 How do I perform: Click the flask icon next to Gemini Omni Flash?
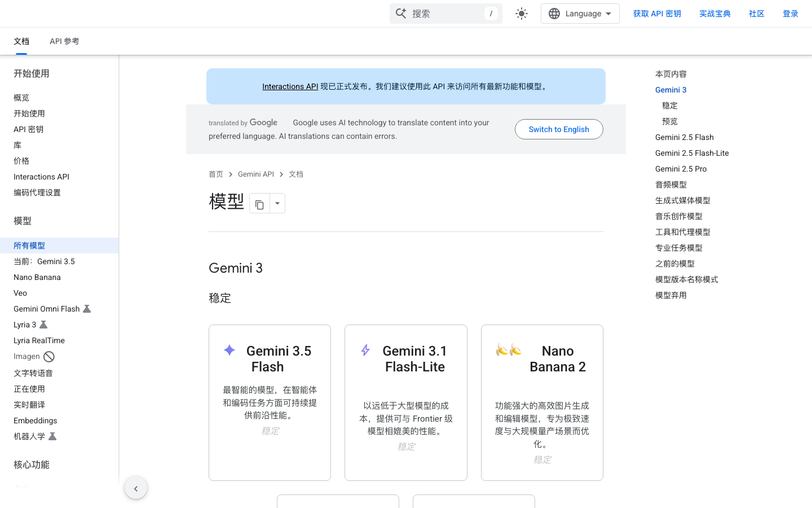87,309
